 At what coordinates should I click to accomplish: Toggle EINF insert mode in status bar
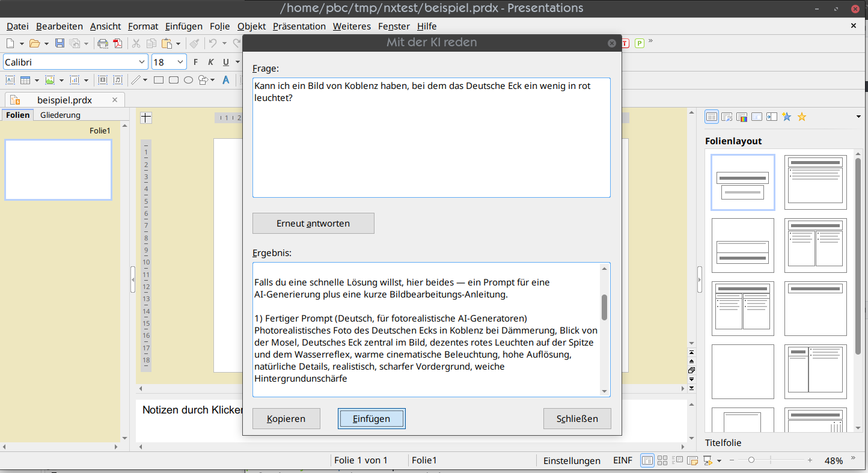623,460
